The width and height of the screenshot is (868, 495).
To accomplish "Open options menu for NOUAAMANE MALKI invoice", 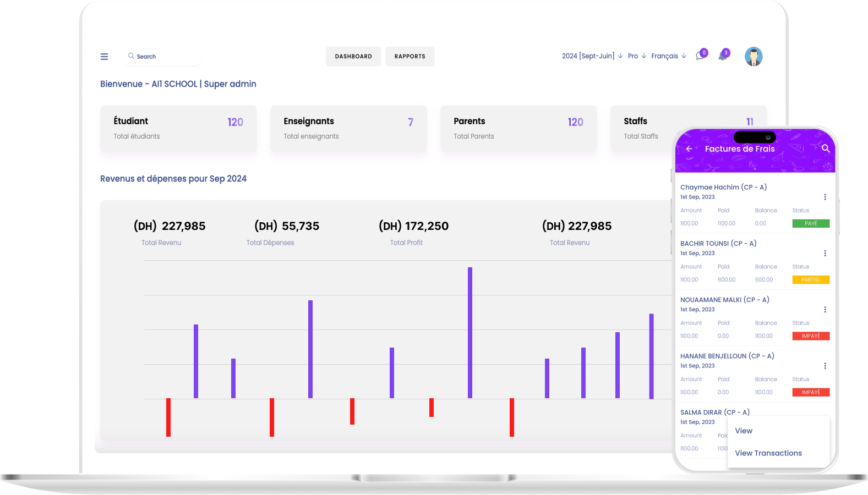I will 825,310.
